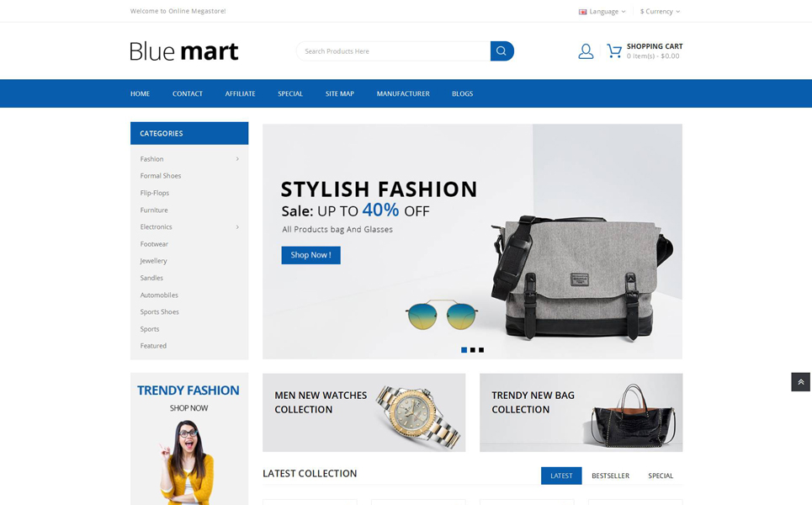Open the Currency dropdown

pyautogui.click(x=660, y=12)
